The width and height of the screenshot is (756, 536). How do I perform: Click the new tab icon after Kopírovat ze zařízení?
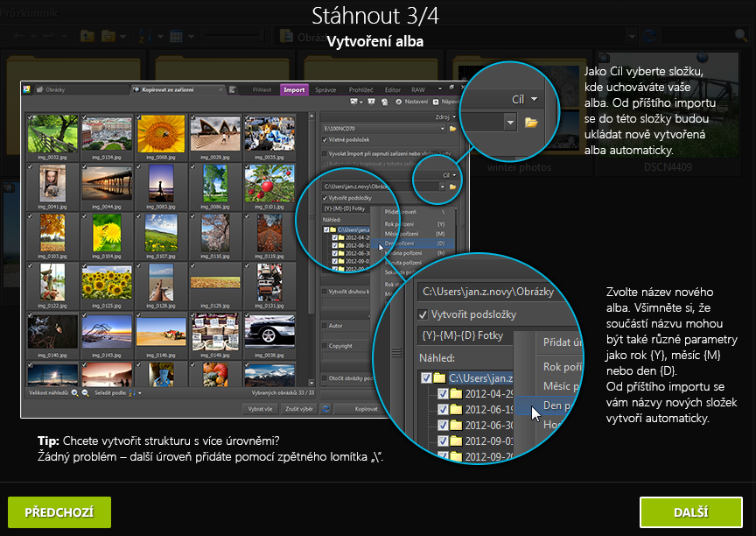233,89
